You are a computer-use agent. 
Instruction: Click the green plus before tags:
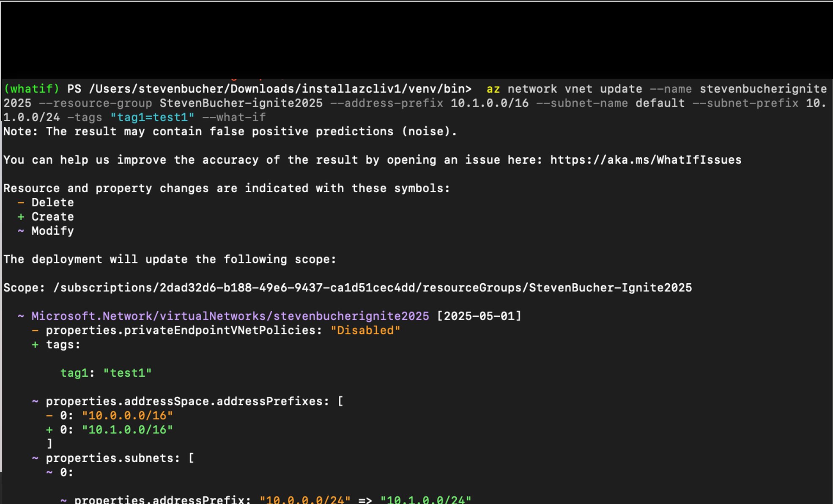(x=35, y=345)
